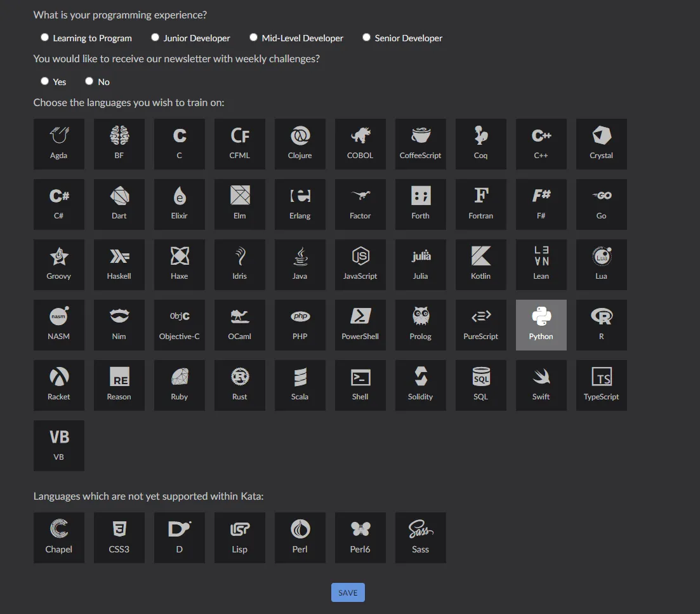Image resolution: width=700 pixels, height=614 pixels.
Task: Select the Haskell language tile
Action: click(119, 265)
